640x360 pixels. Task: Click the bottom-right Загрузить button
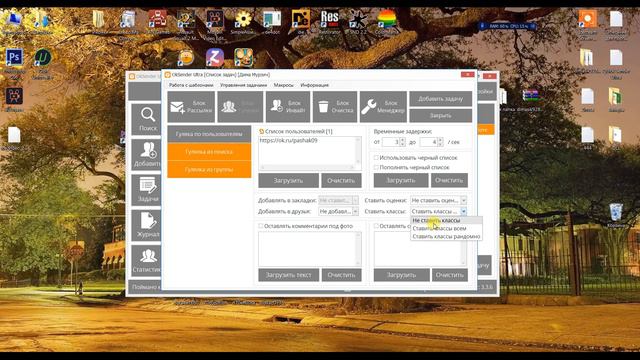401,275
